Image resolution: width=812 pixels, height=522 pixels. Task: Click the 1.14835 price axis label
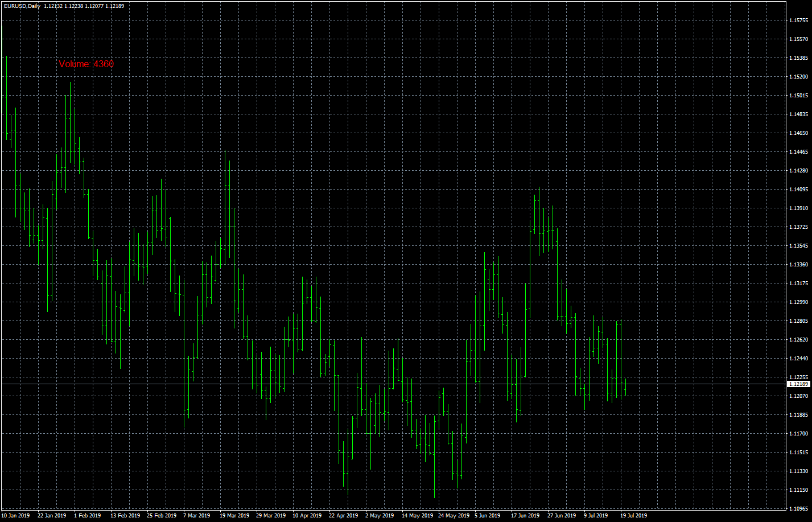pyautogui.click(x=798, y=114)
